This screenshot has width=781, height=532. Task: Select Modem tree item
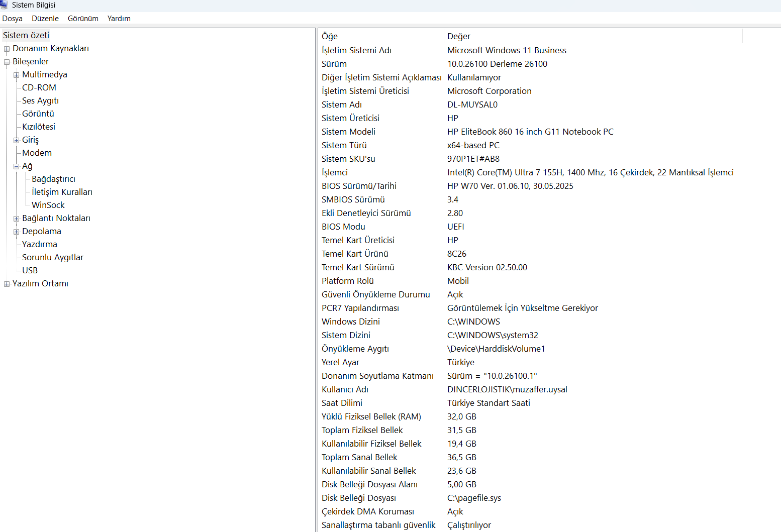37,153
